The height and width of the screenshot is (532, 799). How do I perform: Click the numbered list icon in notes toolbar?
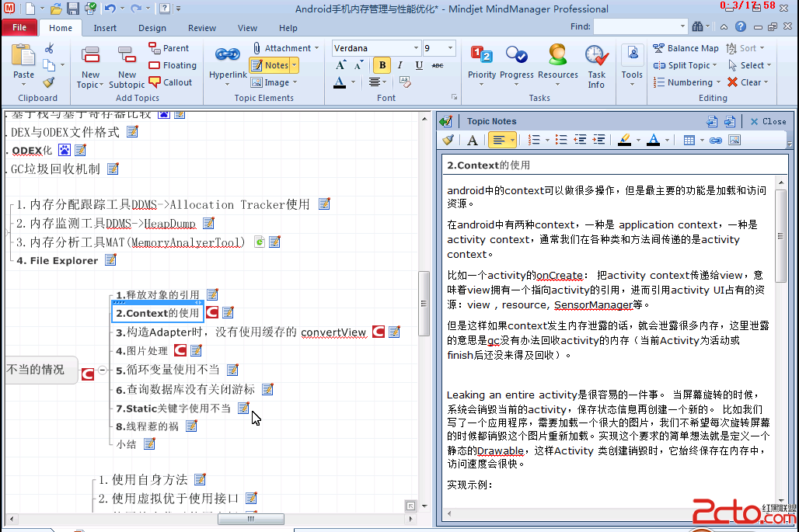point(534,140)
